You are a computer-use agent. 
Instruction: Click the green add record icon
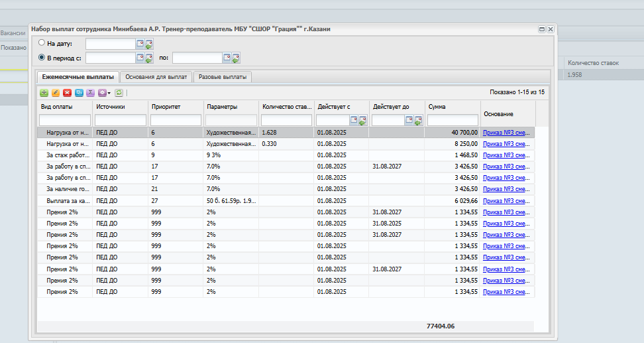[44, 93]
